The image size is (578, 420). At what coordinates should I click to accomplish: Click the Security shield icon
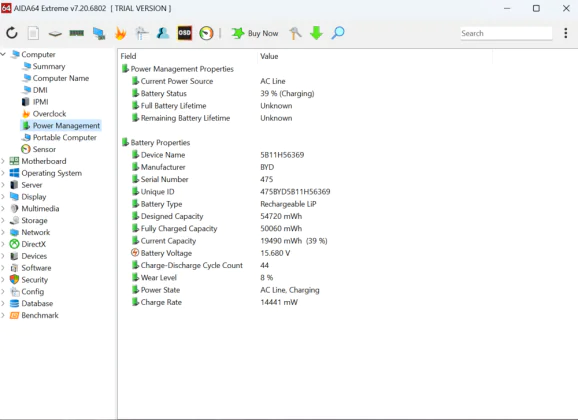(x=14, y=280)
